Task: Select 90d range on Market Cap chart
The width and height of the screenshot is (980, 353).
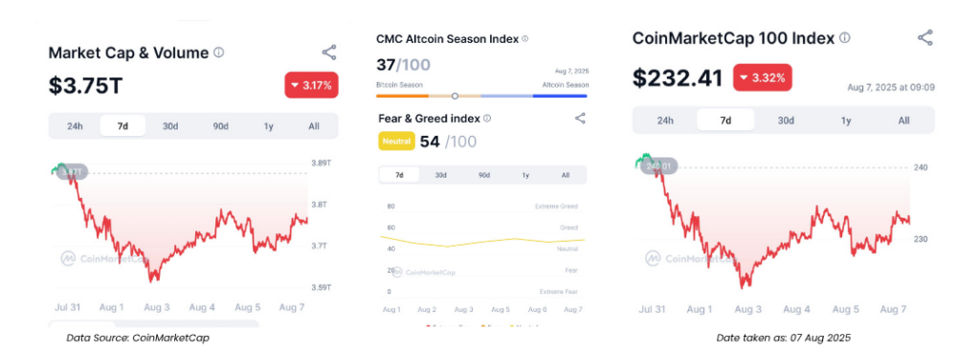Action: [220, 125]
